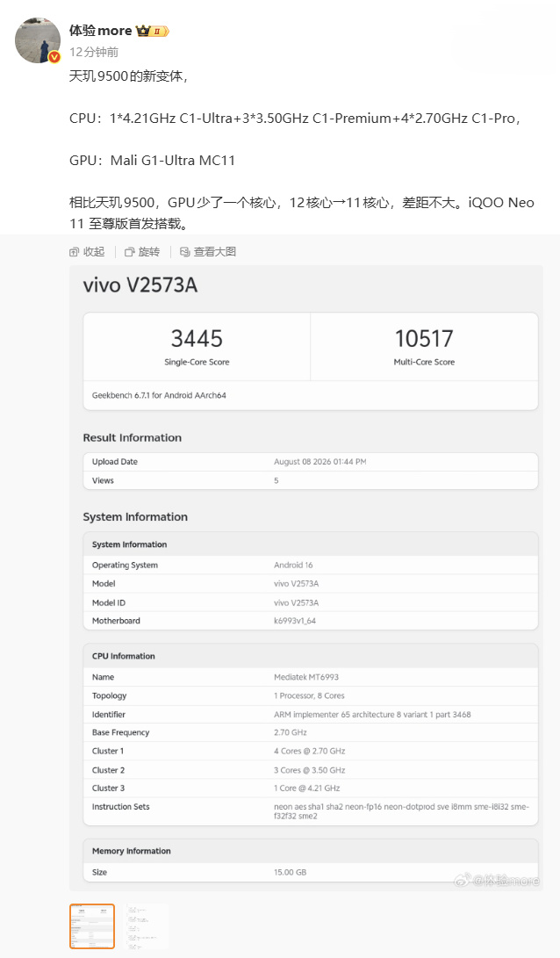The width and height of the screenshot is (560, 958).
Task: Click the memory Size 15.00 GB value
Action: pos(290,873)
